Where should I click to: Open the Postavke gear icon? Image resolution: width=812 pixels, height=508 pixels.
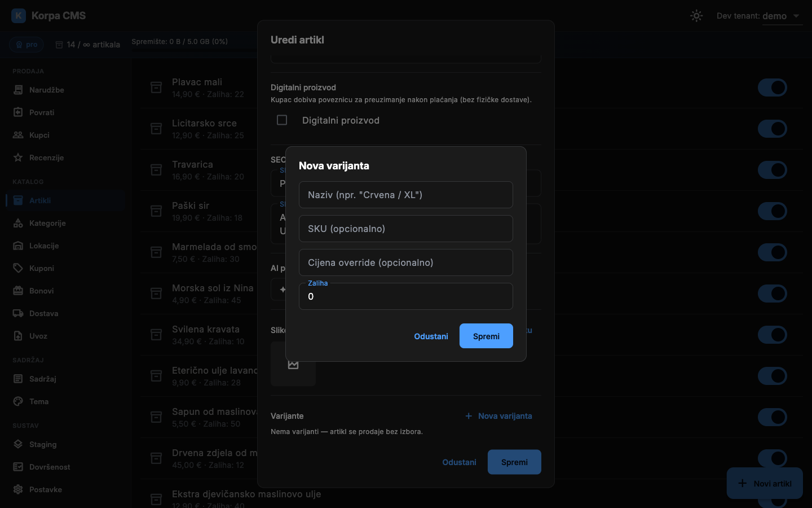[18, 489]
